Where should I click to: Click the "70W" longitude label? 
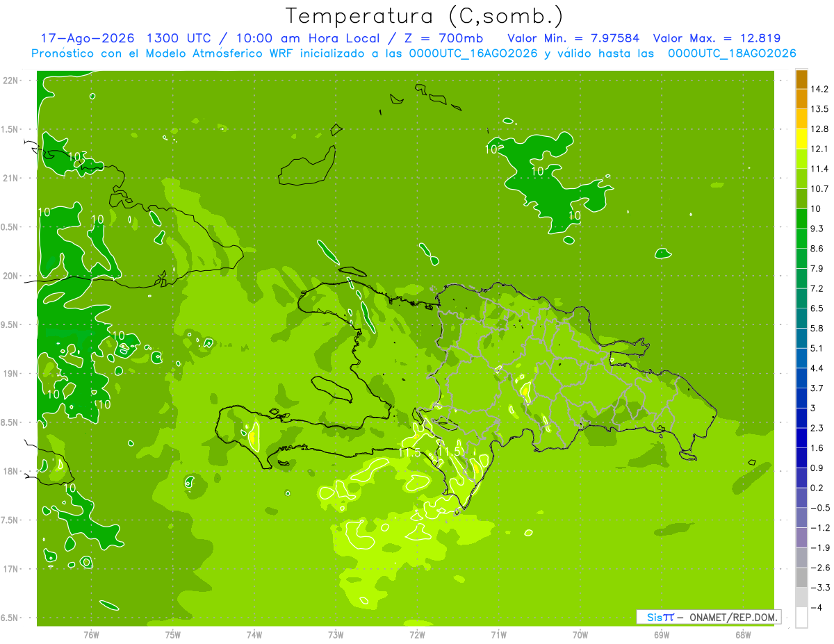(x=580, y=635)
